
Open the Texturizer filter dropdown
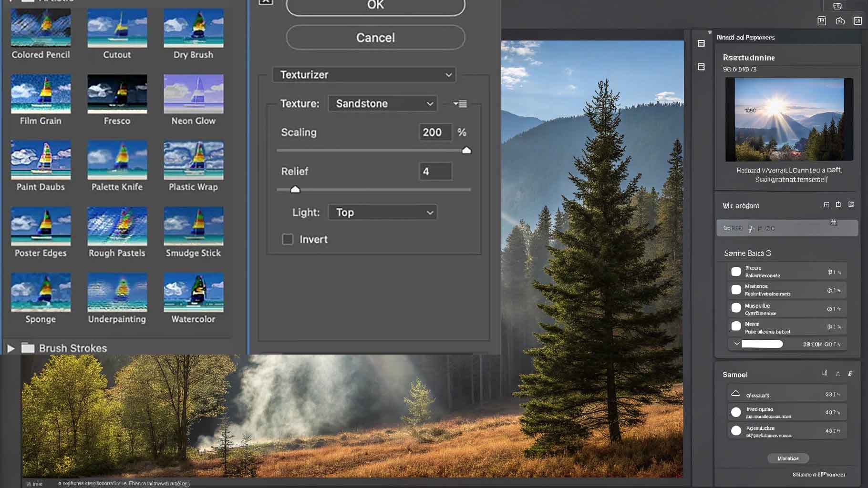click(364, 75)
